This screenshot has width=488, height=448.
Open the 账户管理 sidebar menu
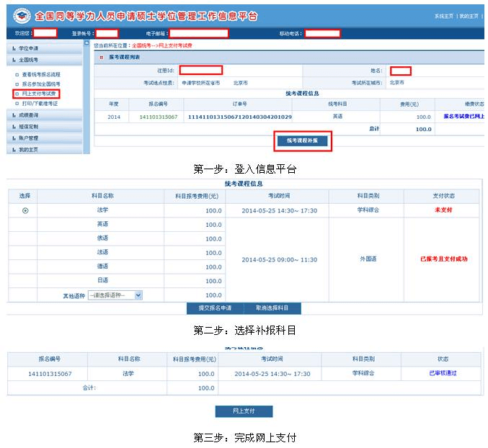[29, 138]
